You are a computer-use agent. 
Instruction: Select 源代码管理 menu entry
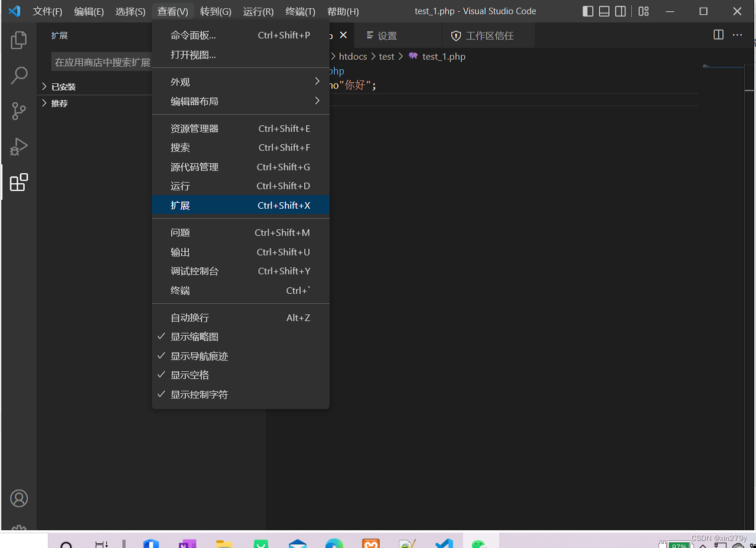(240, 167)
